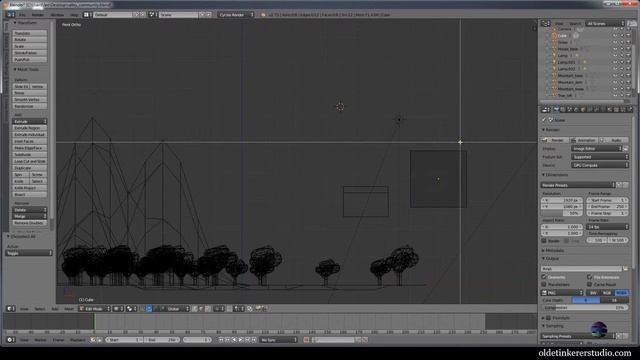Open the PNG file format dropdown
640x360 pixels.
pyautogui.click(x=562, y=293)
